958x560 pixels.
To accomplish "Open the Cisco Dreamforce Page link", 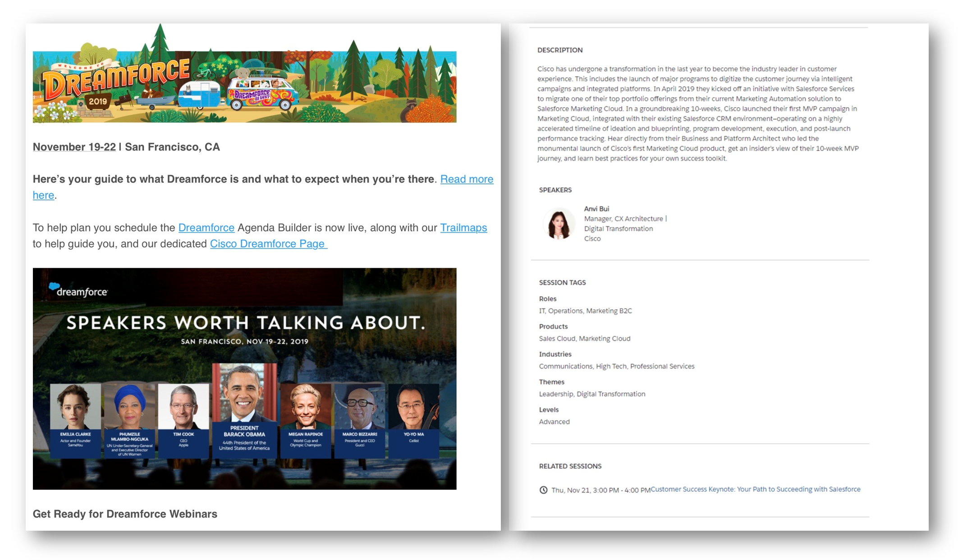I will coord(269,244).
